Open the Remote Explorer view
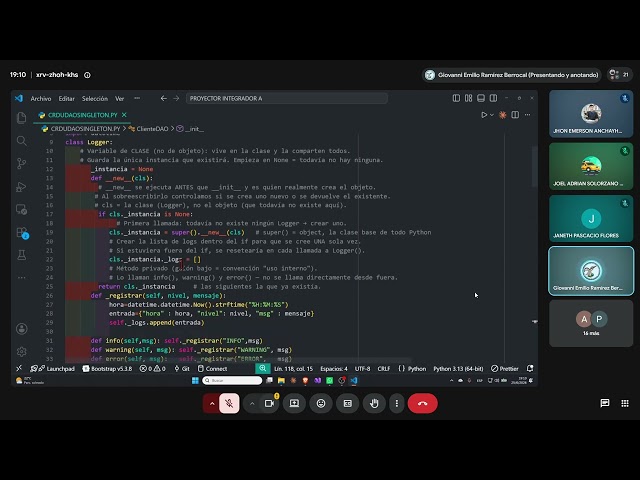The height and width of the screenshot is (480, 640). click(22, 210)
